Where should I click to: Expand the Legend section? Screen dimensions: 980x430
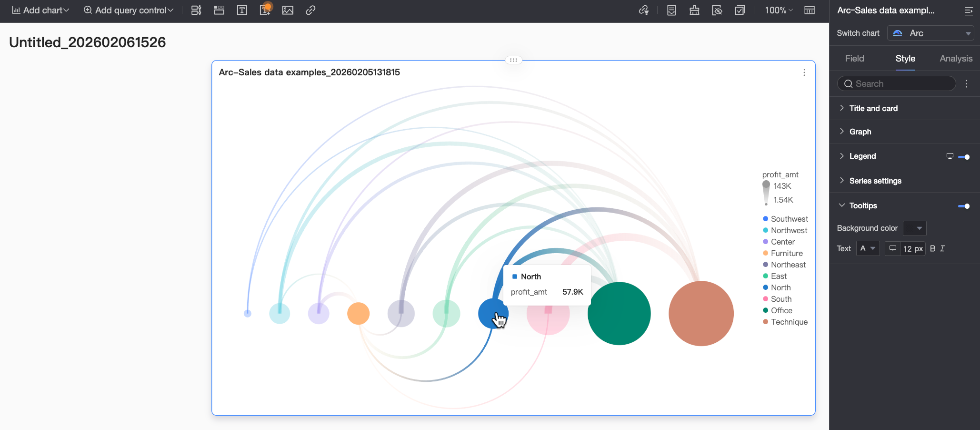(862, 156)
